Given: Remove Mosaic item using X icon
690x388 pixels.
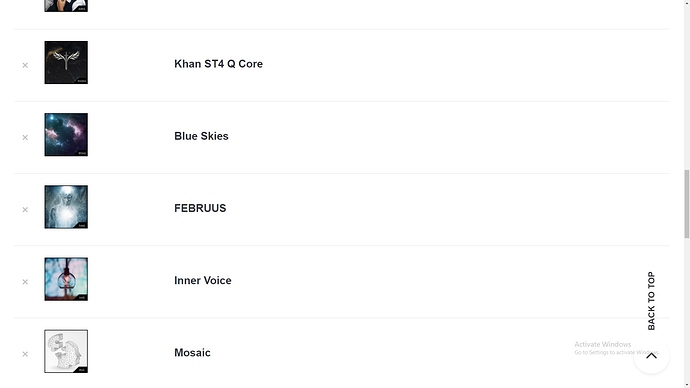Looking at the screenshot, I should coord(25,354).
